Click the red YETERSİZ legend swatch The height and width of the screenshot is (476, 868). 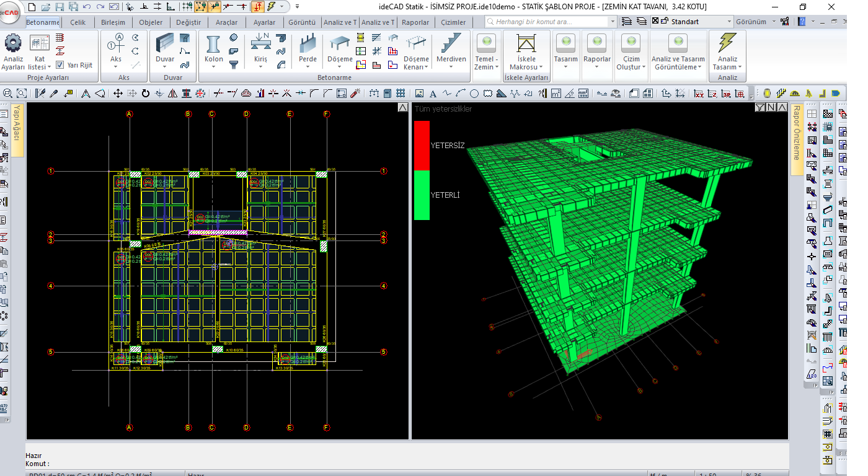tap(422, 145)
